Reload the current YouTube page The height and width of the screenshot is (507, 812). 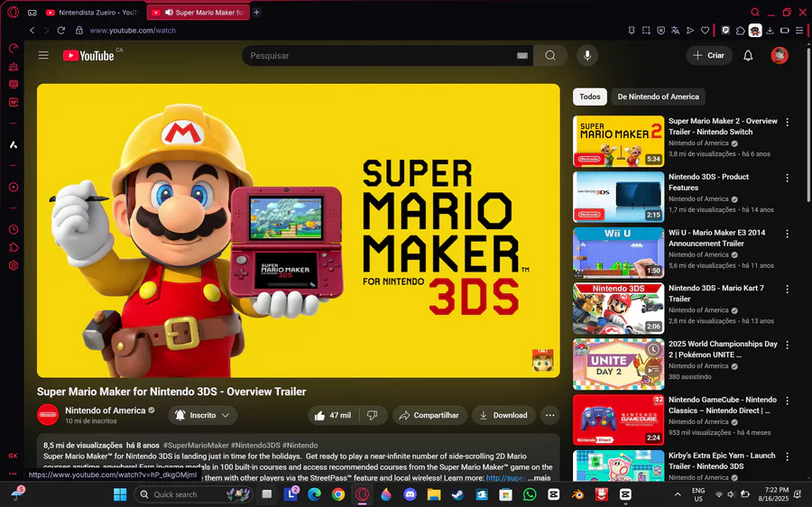61,31
